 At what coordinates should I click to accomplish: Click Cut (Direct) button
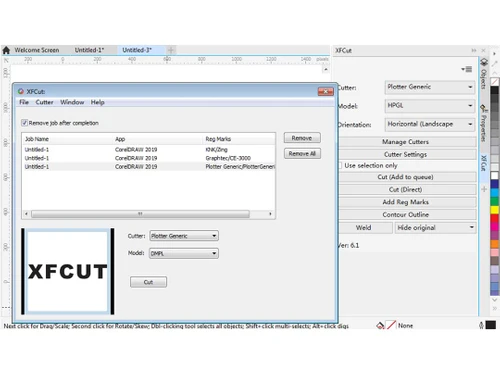(x=407, y=189)
